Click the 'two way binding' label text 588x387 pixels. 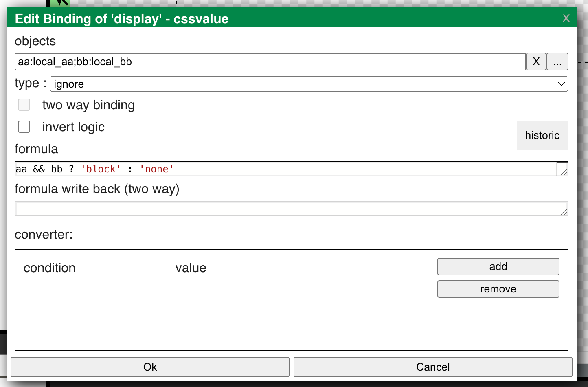pyautogui.click(x=88, y=105)
